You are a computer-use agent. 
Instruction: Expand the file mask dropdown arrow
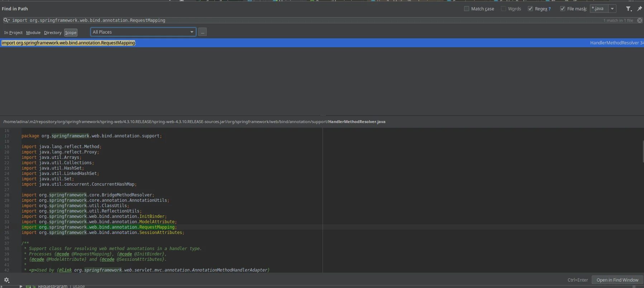coord(612,9)
